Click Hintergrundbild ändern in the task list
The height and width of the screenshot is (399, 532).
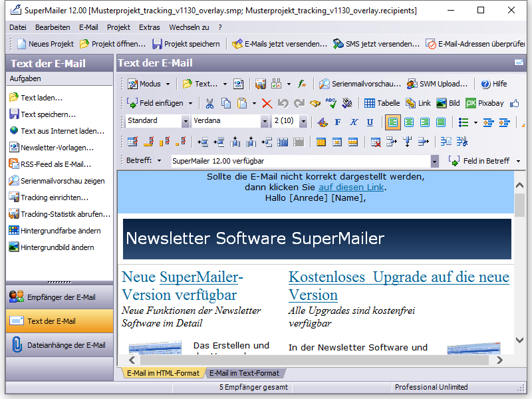click(51, 247)
